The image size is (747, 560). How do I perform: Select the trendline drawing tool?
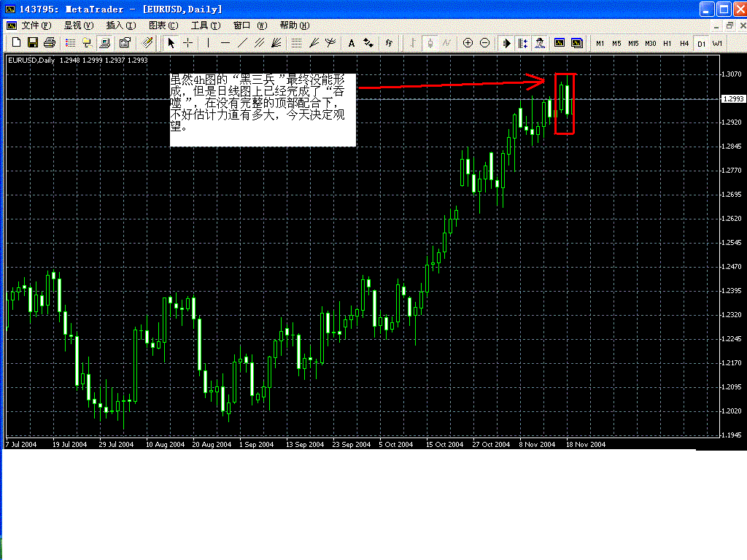pos(242,43)
